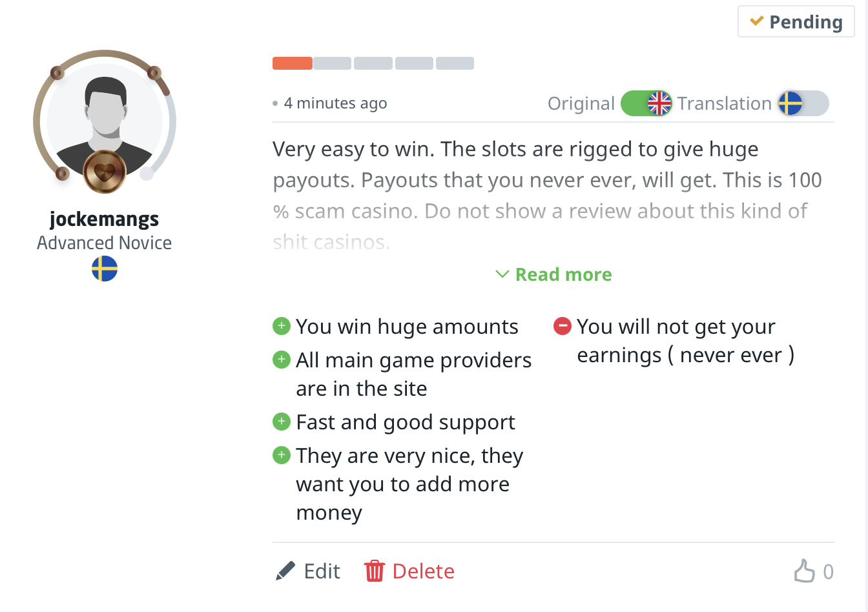Click the green plus icon beside 'Fast and good support'
Screen dimensions: 868x612
tap(282, 422)
